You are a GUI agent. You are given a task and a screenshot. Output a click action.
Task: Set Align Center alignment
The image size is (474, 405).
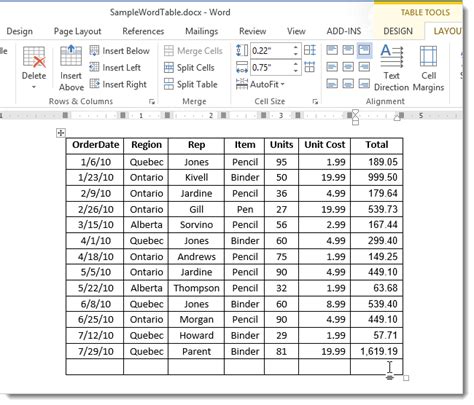tap(348, 67)
